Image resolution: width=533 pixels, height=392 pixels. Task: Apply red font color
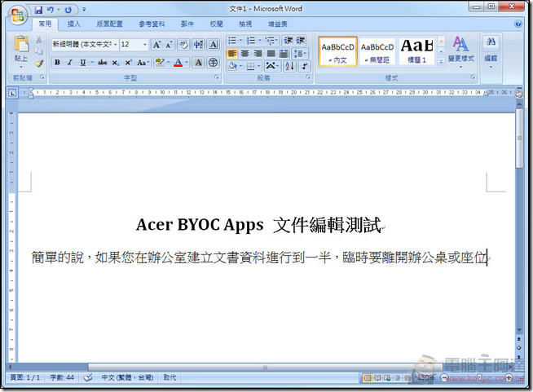pos(178,62)
